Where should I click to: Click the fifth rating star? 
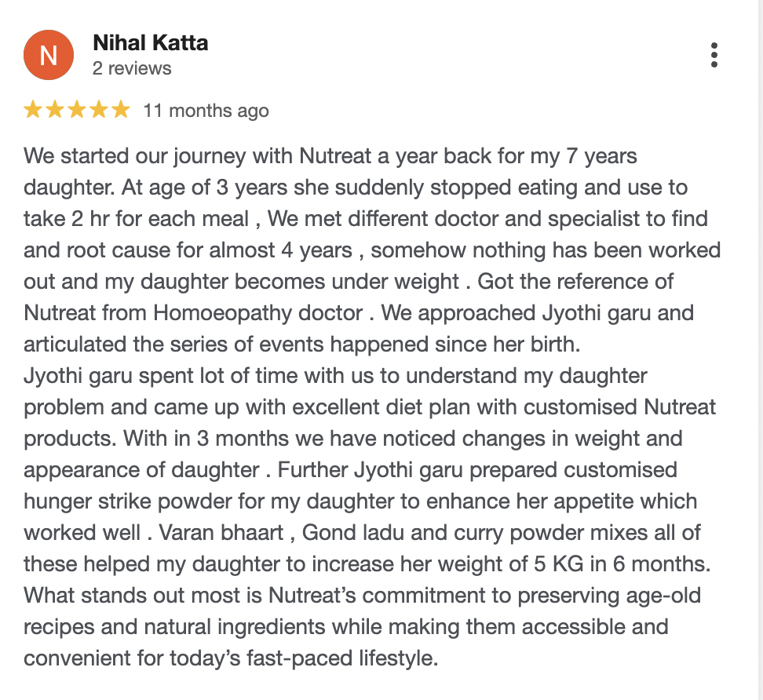tap(121, 110)
